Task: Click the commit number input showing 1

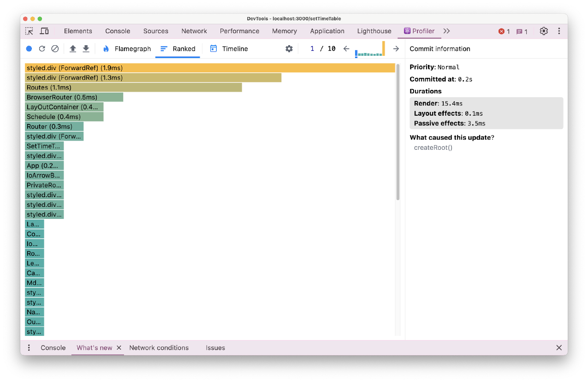Action: (x=312, y=49)
